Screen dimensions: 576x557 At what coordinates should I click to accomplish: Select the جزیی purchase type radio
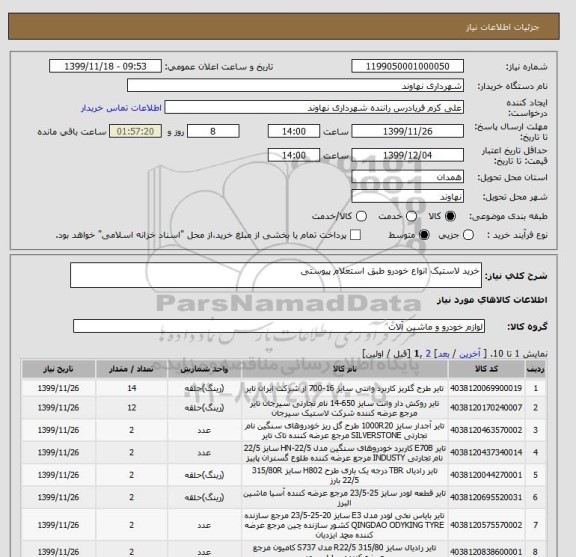[x=468, y=235]
